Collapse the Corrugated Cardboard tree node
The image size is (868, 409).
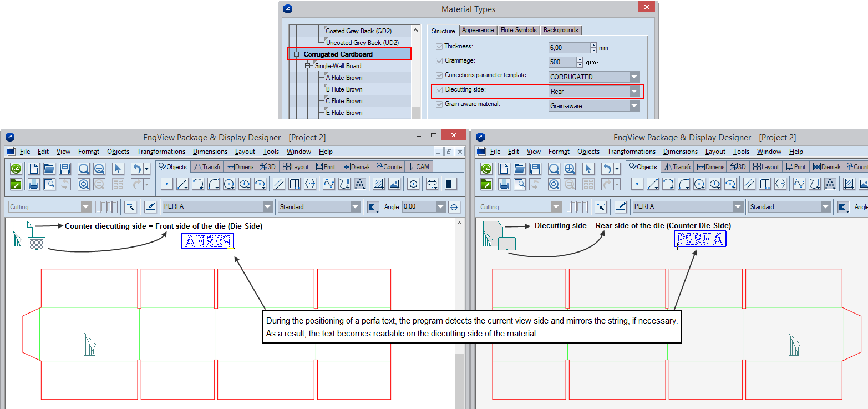297,54
